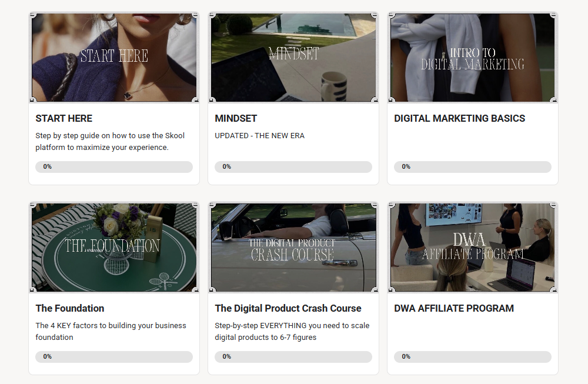This screenshot has width=588, height=384.
Task: Click the START HERE course title
Action: tap(64, 118)
